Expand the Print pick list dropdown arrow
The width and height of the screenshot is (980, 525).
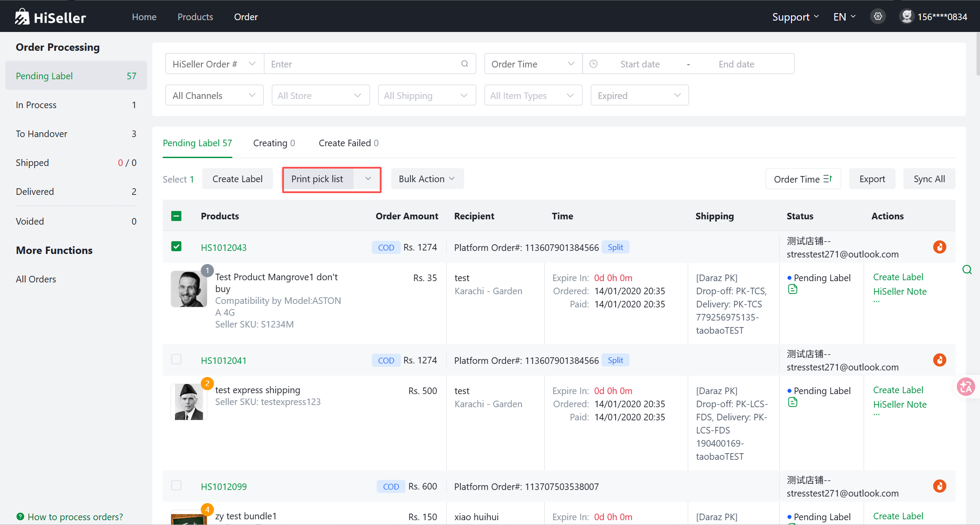coord(368,179)
